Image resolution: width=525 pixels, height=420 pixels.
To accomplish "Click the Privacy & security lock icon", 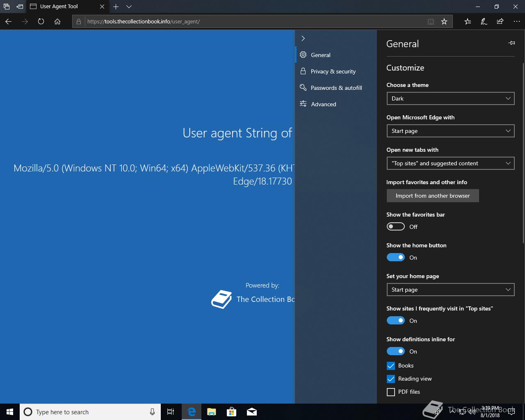I will 303,71.
